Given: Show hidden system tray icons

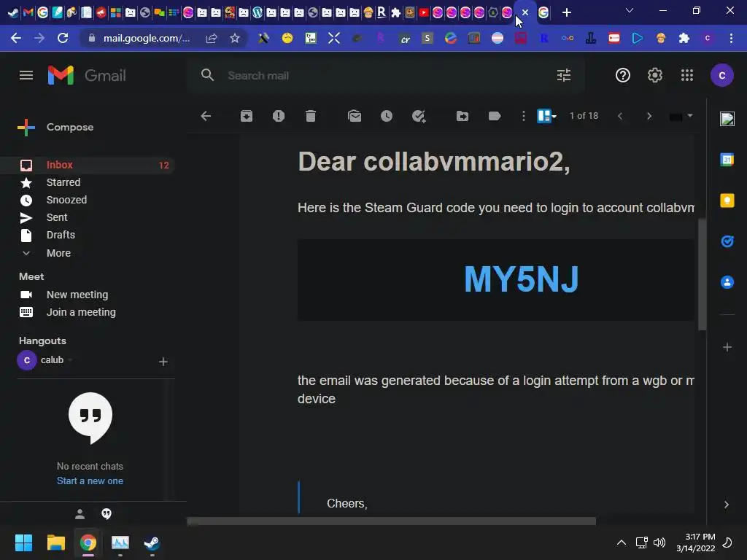Looking at the screenshot, I should click(x=622, y=542).
